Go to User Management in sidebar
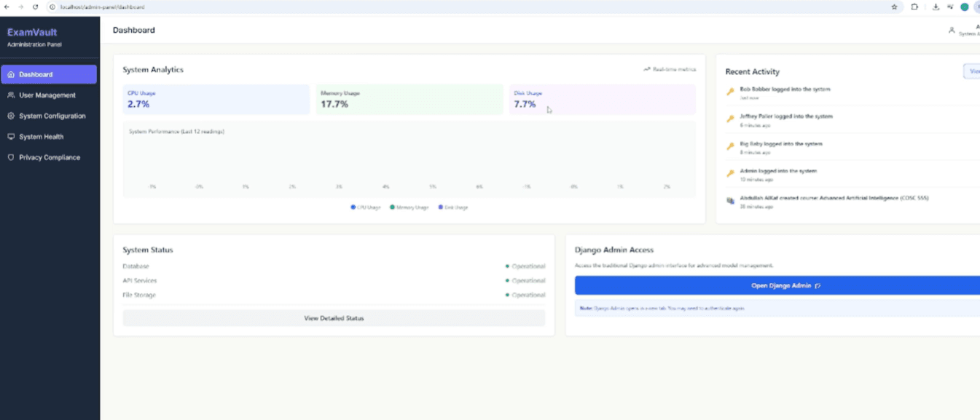This screenshot has width=980, height=420. (49, 95)
